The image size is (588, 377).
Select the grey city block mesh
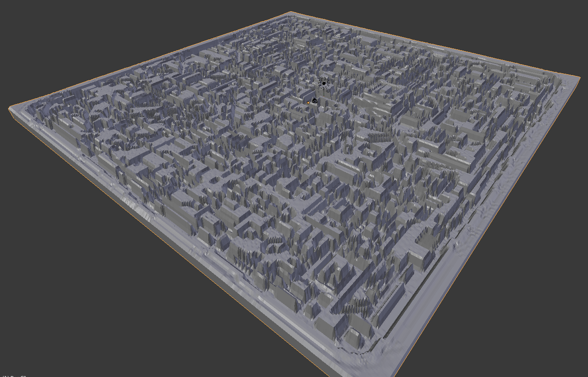pyautogui.click(x=294, y=195)
